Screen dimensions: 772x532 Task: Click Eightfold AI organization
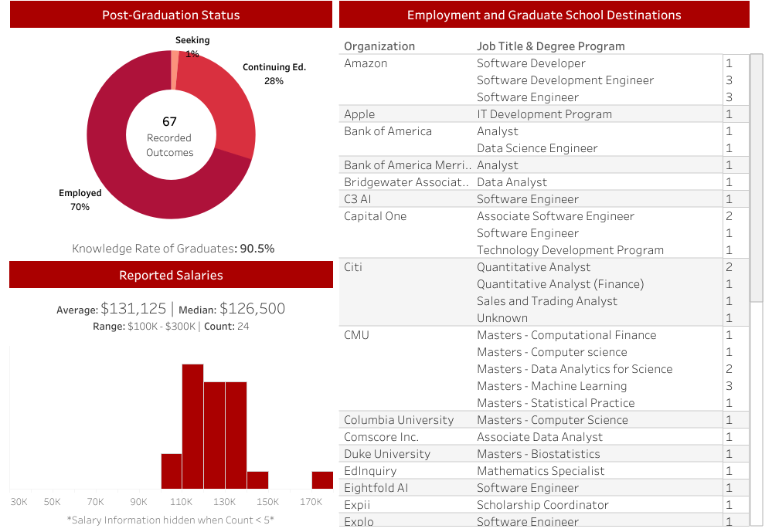(x=376, y=488)
